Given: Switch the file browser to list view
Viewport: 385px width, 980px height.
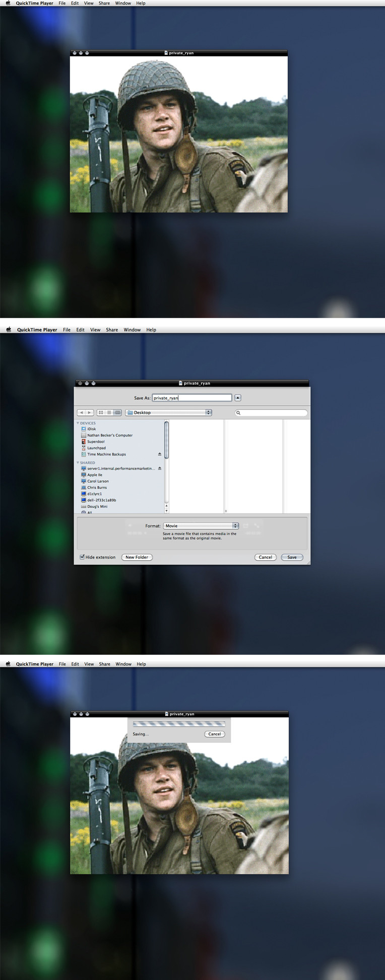Looking at the screenshot, I should click(x=109, y=413).
